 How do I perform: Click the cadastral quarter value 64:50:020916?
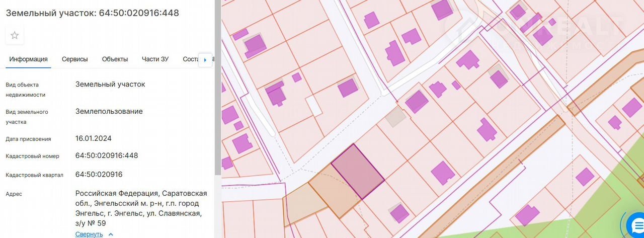pyautogui.click(x=99, y=175)
